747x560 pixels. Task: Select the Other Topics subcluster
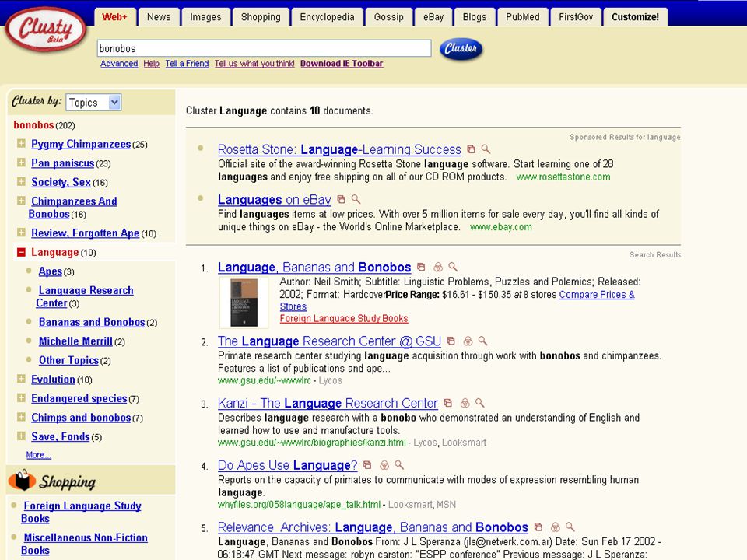pos(68,360)
